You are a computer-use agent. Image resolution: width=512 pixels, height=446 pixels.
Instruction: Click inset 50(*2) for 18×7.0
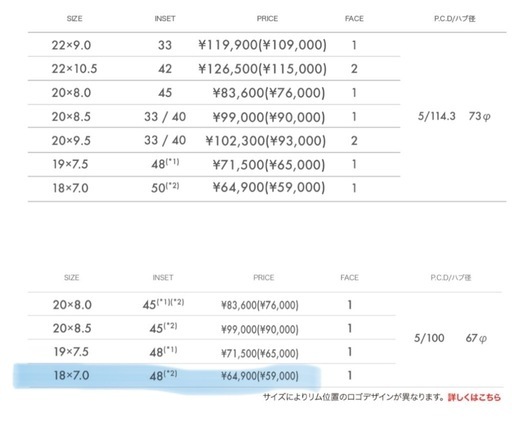point(165,187)
